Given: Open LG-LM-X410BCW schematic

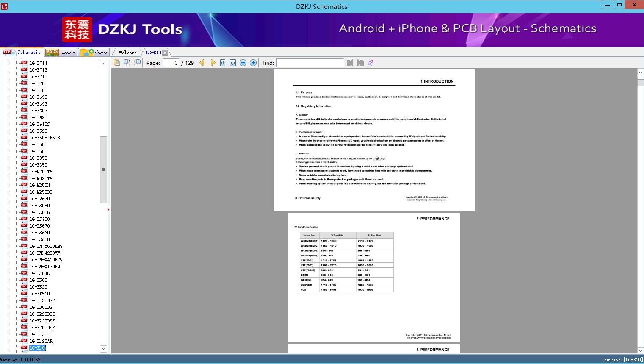Looking at the screenshot, I should [46, 260].
